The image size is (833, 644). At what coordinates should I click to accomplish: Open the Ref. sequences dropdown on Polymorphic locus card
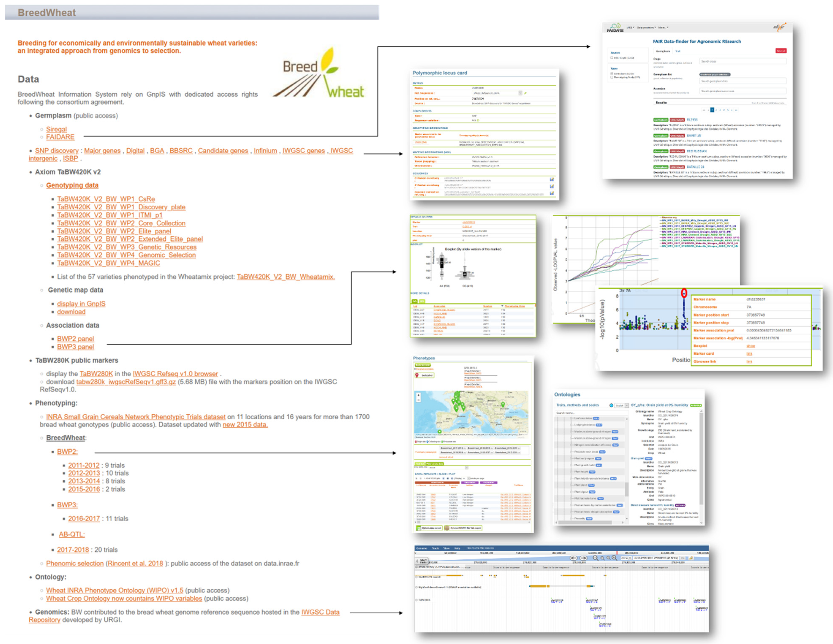point(498,93)
